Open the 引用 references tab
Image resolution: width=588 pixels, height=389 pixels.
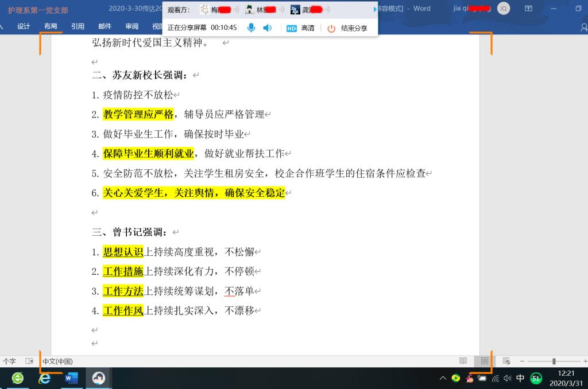[x=78, y=26]
